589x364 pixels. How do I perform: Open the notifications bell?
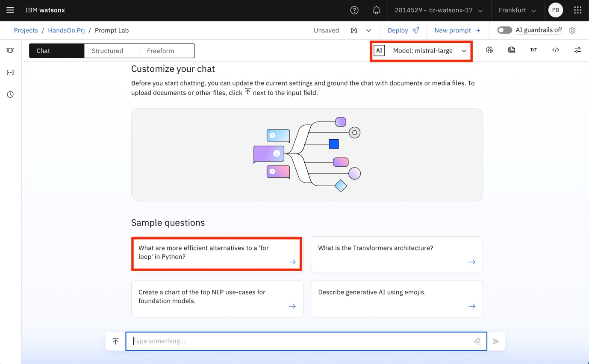click(x=376, y=10)
